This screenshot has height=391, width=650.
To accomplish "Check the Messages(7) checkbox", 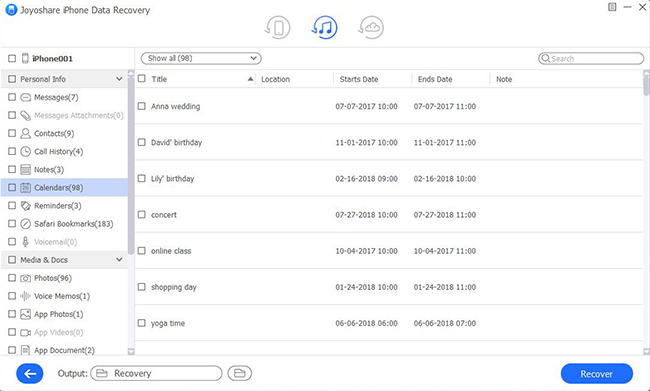I will [12, 97].
